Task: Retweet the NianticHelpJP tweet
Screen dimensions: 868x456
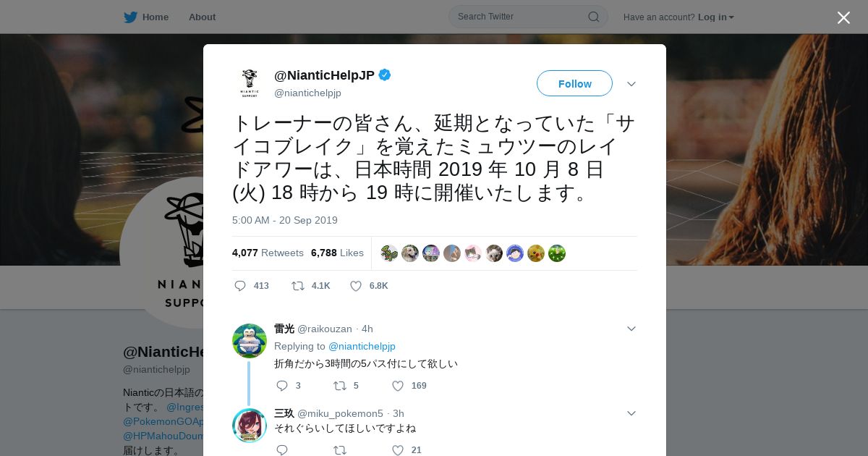Action: point(297,286)
